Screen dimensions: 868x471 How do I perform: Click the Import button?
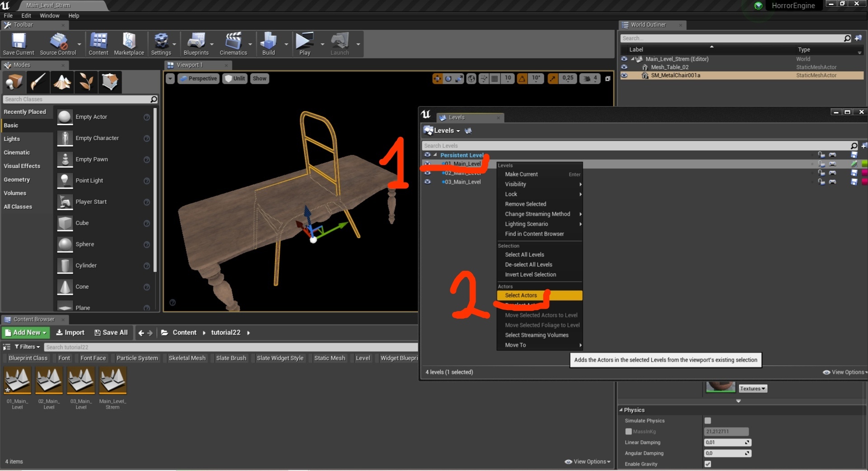pos(70,333)
